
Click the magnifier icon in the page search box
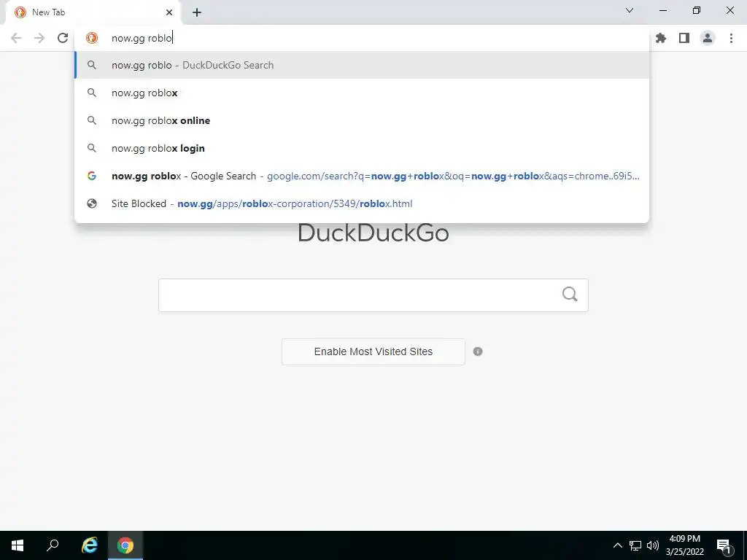point(570,295)
